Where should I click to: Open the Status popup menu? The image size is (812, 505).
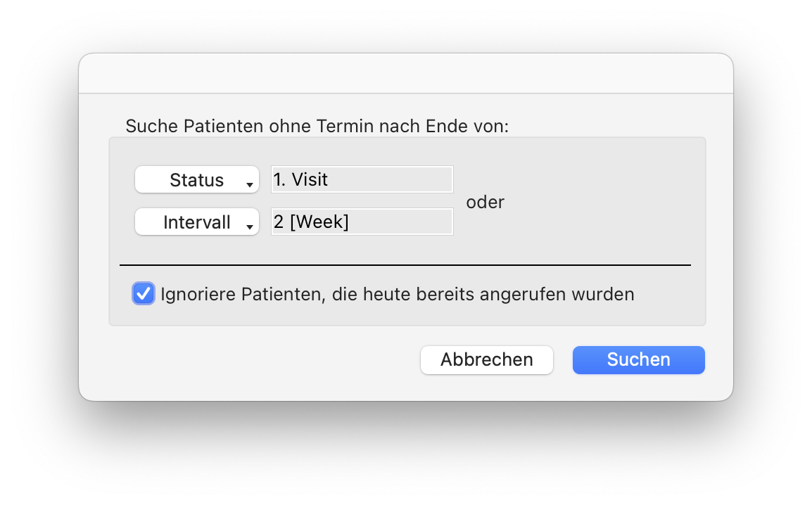click(x=196, y=179)
